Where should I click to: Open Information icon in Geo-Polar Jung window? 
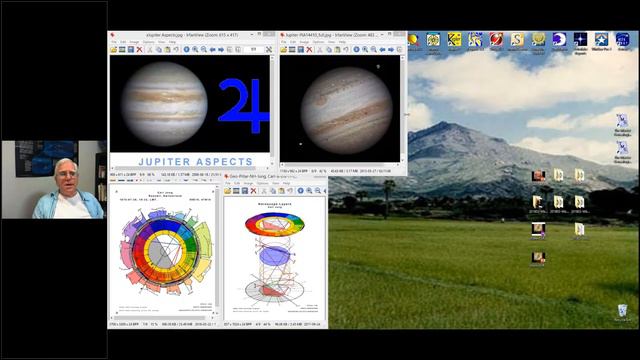(301, 191)
